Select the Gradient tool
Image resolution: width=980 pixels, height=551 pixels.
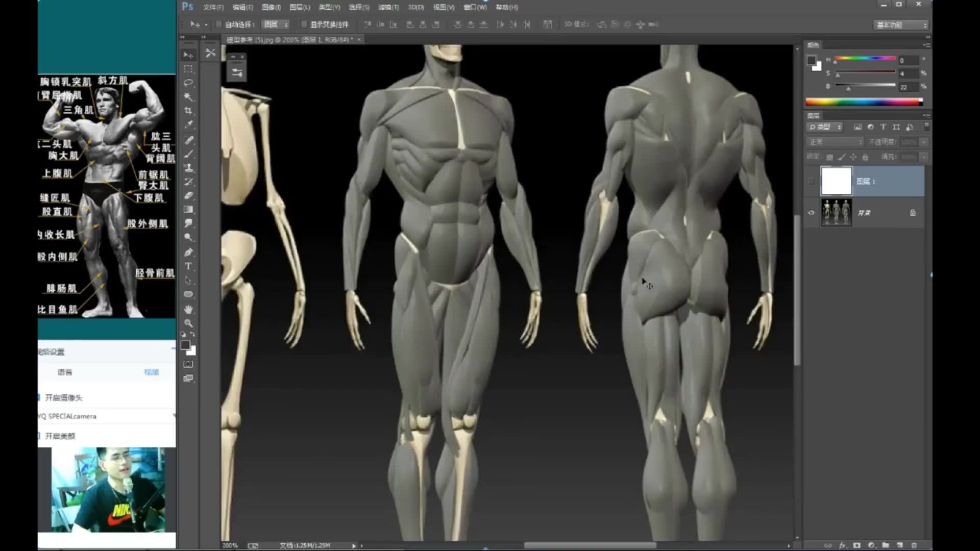click(188, 209)
